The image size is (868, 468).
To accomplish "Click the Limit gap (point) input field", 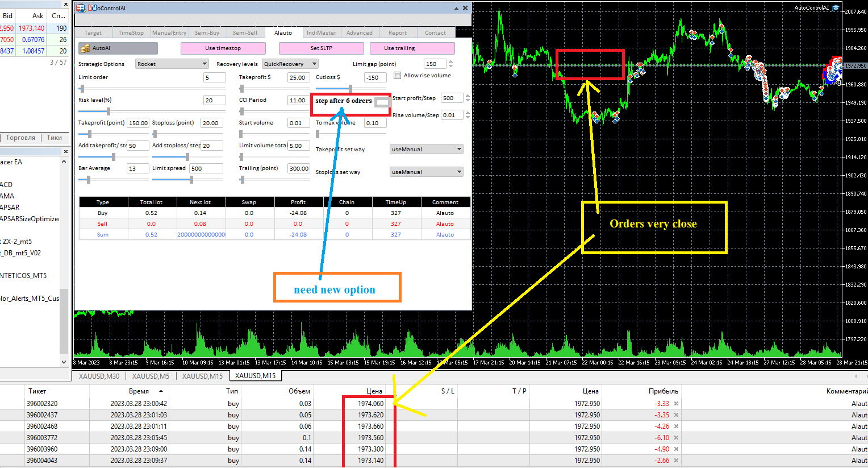I will coord(436,64).
